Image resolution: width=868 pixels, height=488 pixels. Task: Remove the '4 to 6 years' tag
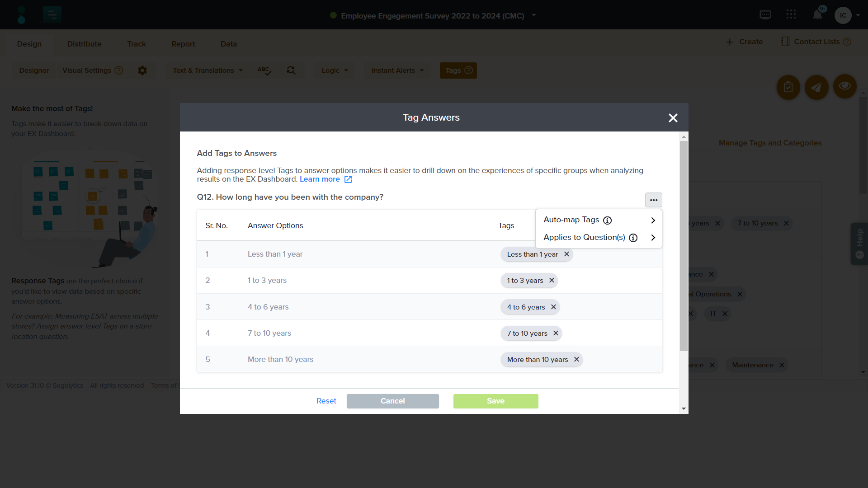pyautogui.click(x=553, y=307)
